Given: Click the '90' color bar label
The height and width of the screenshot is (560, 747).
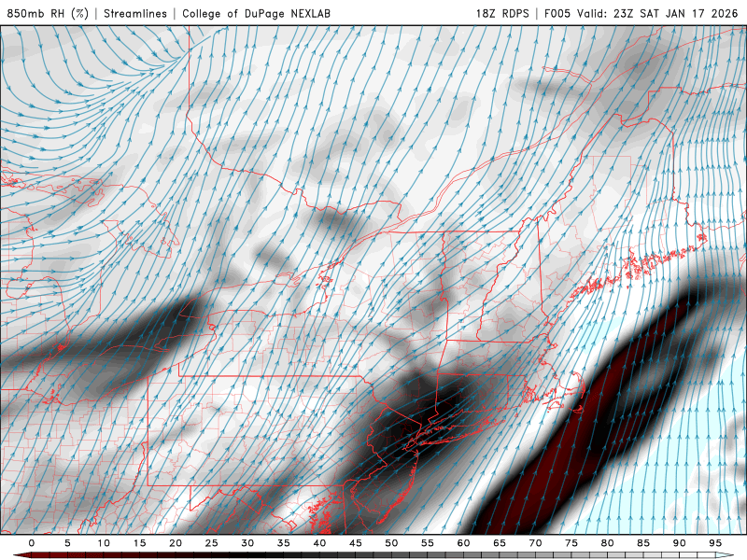Looking at the screenshot, I should [x=680, y=543].
